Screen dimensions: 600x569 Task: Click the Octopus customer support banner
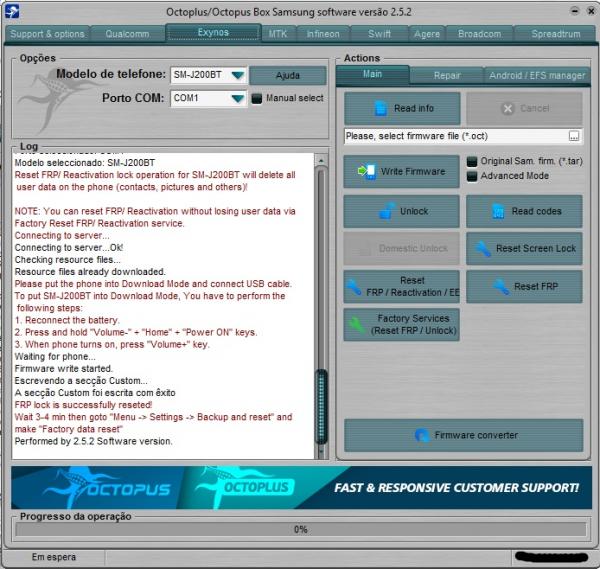tap(302, 487)
